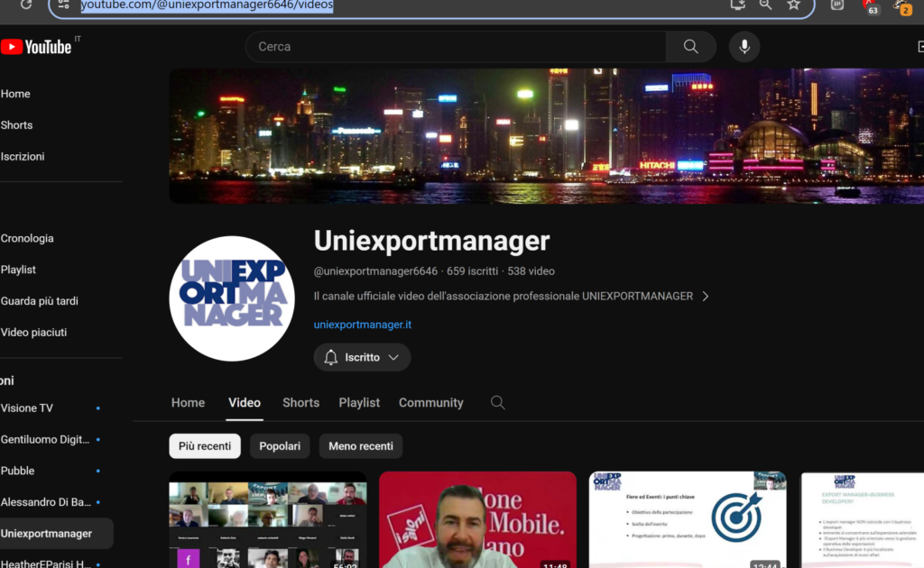Screen dimensions: 924x568
Task: Open Uniexportmanager channel avatar
Action: 232,298
